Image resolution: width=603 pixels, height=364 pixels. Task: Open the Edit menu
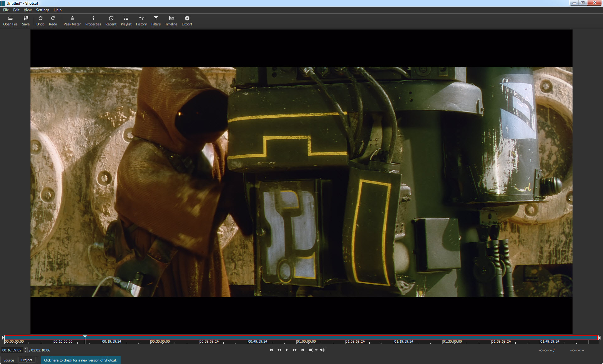tap(16, 10)
